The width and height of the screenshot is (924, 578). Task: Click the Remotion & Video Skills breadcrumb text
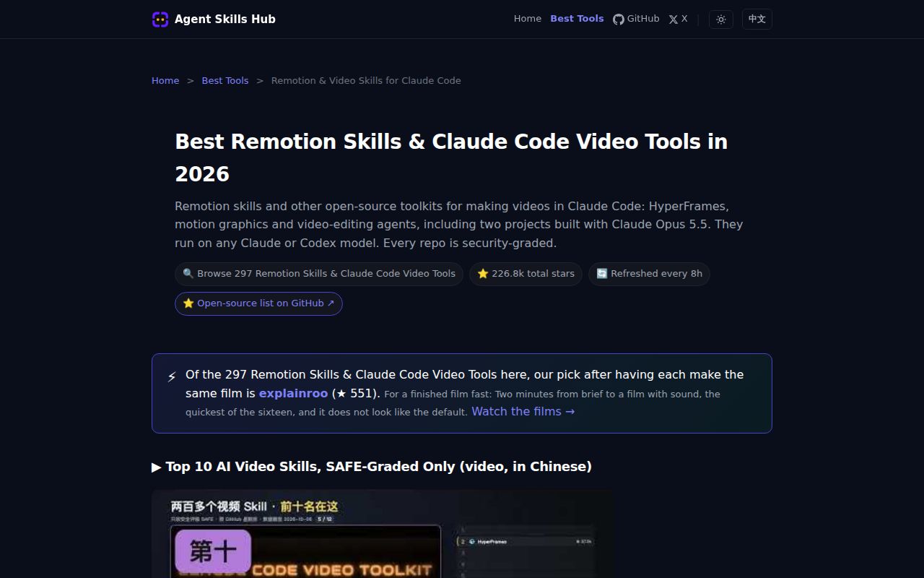[x=366, y=80]
